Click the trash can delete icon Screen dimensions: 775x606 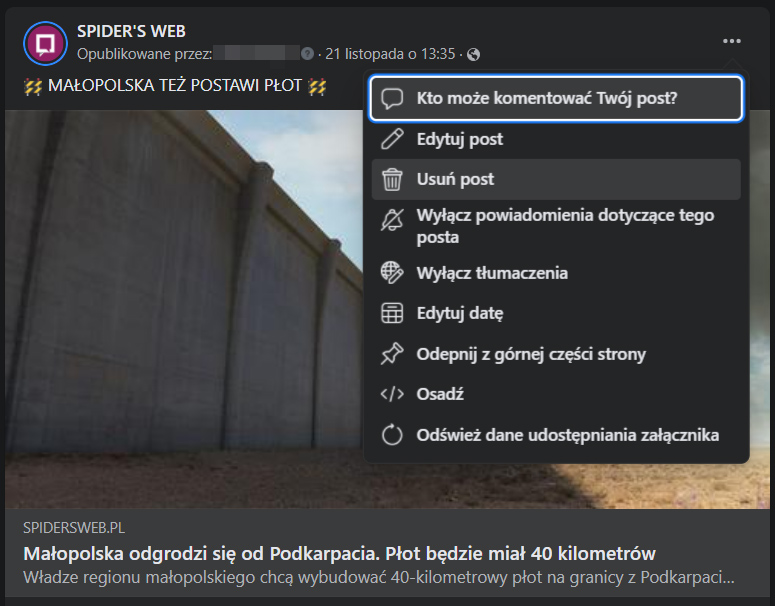coord(392,179)
